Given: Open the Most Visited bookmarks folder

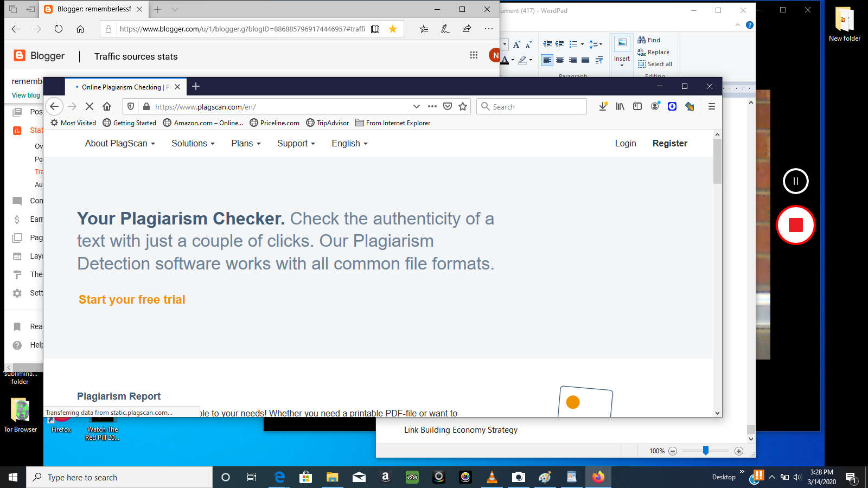Looking at the screenshot, I should (x=73, y=123).
